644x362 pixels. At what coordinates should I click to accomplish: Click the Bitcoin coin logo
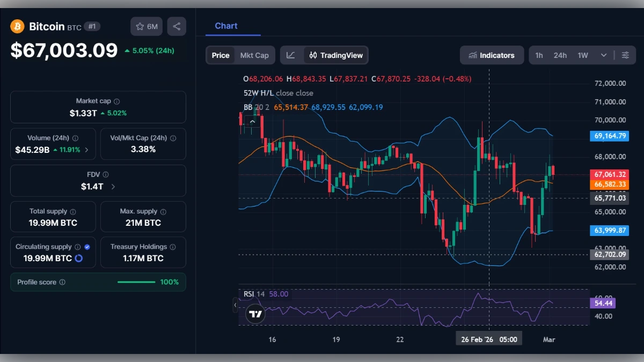tap(17, 26)
